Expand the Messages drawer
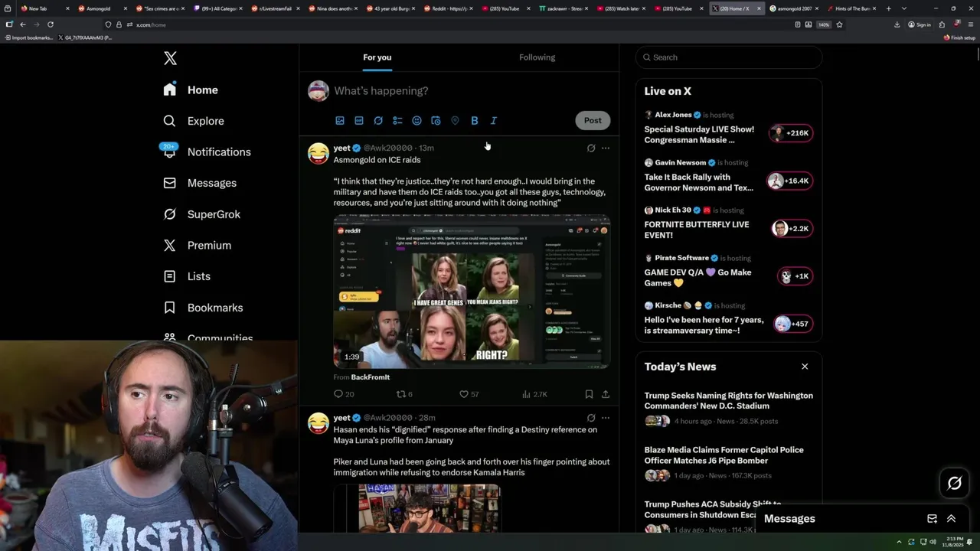Screen dimensions: 980x551 pos(951,519)
